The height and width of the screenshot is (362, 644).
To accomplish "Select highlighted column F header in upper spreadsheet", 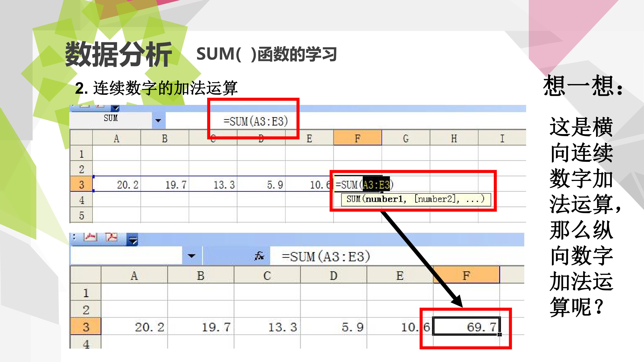I will 358,138.
